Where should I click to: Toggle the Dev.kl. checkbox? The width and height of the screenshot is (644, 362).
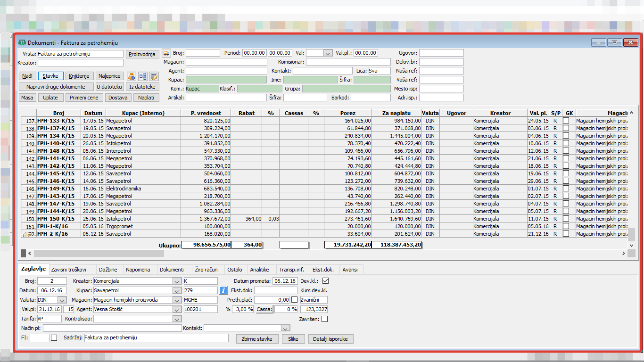point(325,281)
